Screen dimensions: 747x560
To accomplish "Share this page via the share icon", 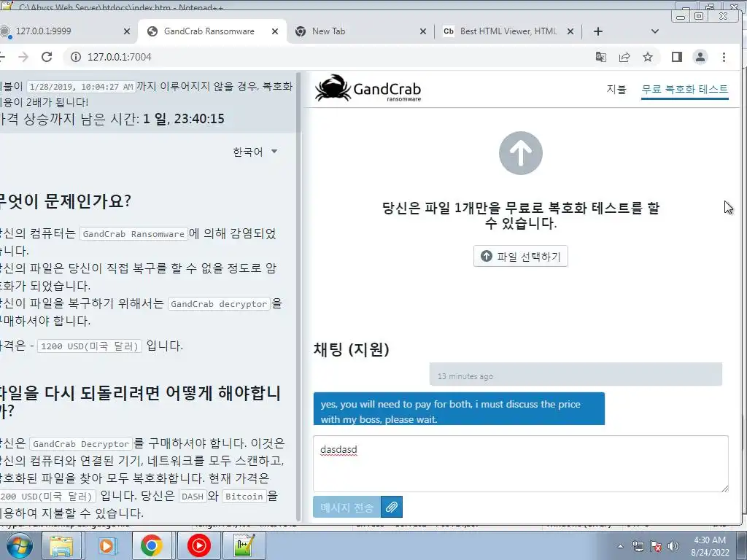I will pyautogui.click(x=624, y=57).
